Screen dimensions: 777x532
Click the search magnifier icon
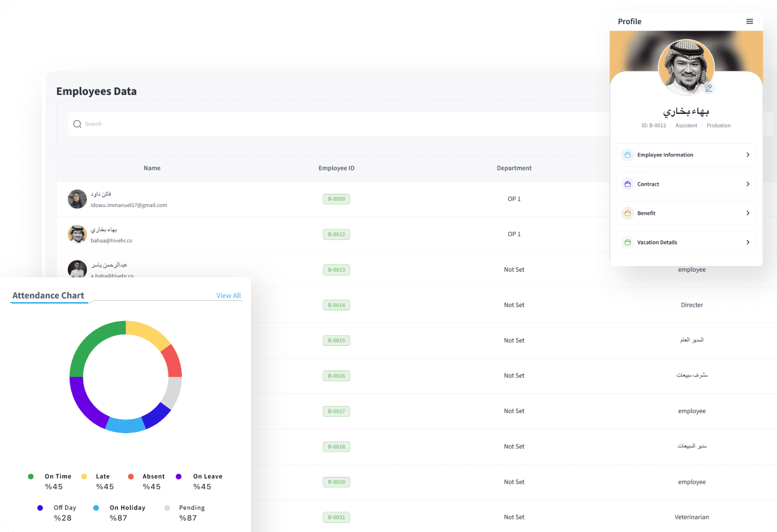pos(77,124)
